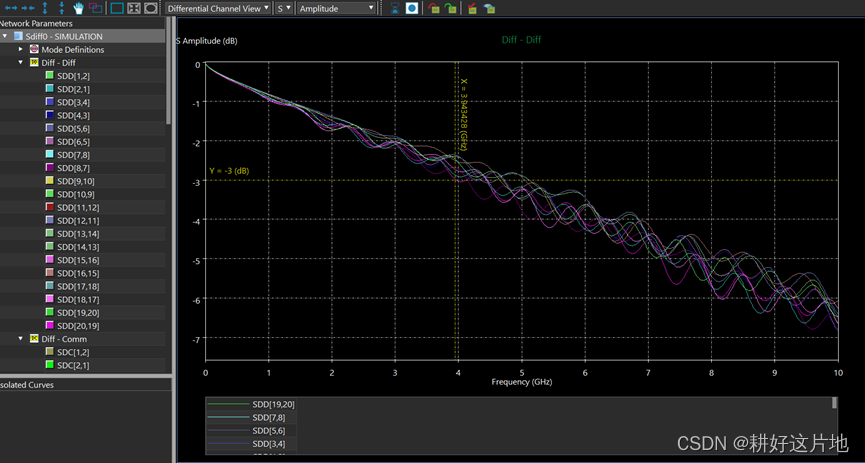Select the Mode Definitions item
The image size is (865, 463).
(x=72, y=50)
